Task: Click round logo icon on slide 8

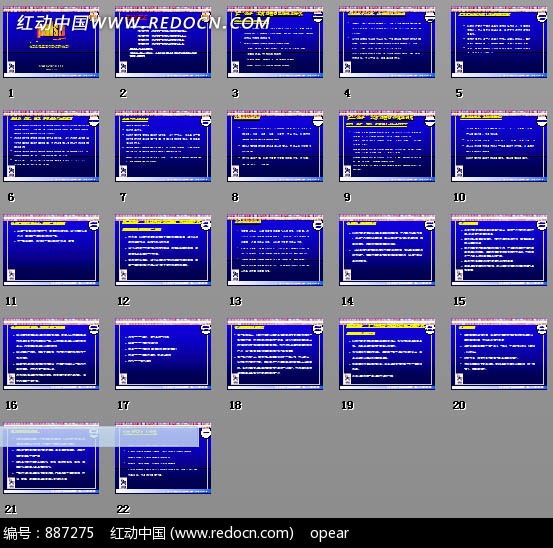Action: [318, 121]
